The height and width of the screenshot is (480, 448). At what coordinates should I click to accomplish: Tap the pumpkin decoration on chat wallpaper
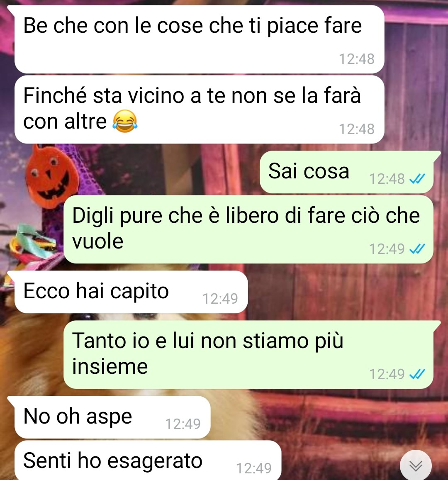[51, 177]
